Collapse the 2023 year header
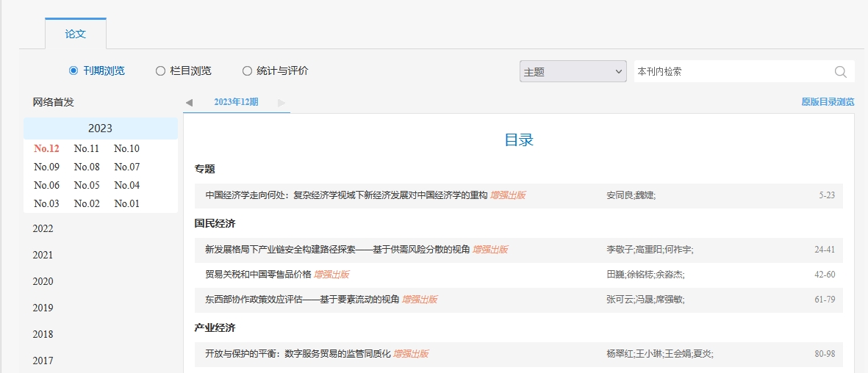This screenshot has width=868, height=373. (100, 128)
